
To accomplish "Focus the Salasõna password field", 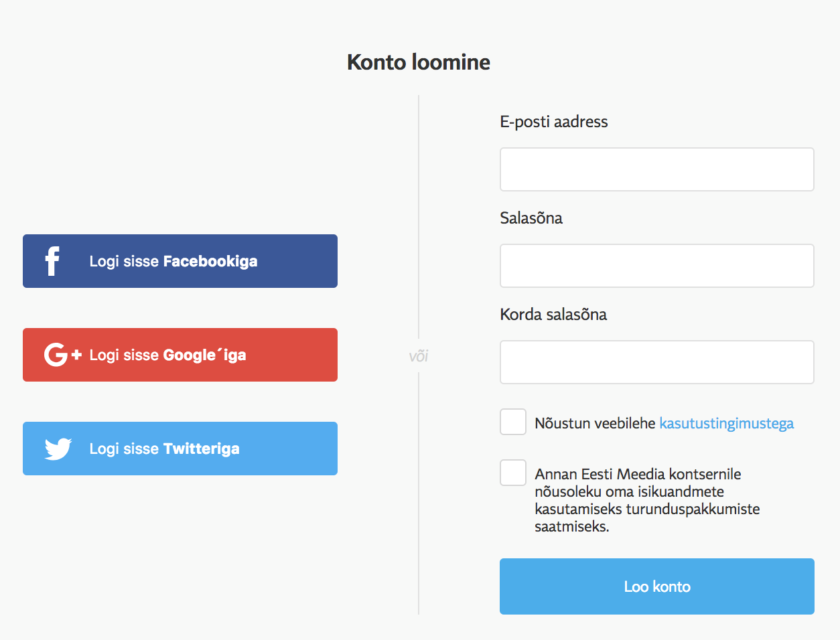I will tap(657, 266).
